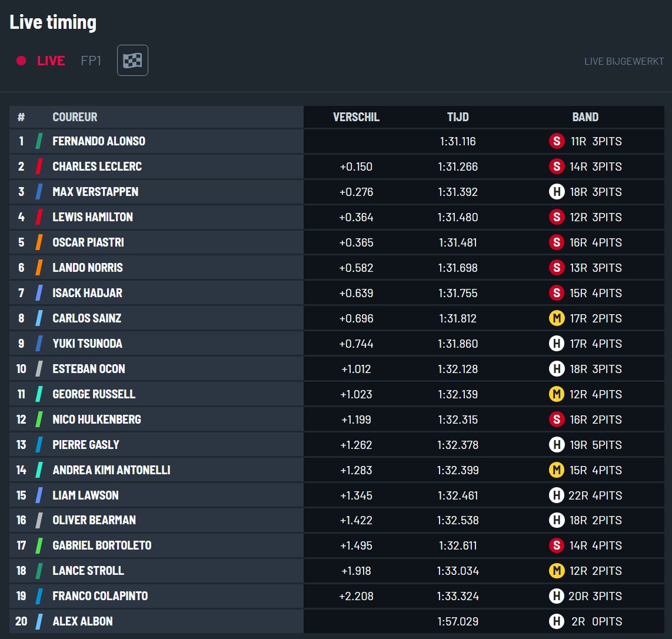Click Alex Albon's hard tyre icon
The image size is (672, 639).
pyautogui.click(x=556, y=621)
